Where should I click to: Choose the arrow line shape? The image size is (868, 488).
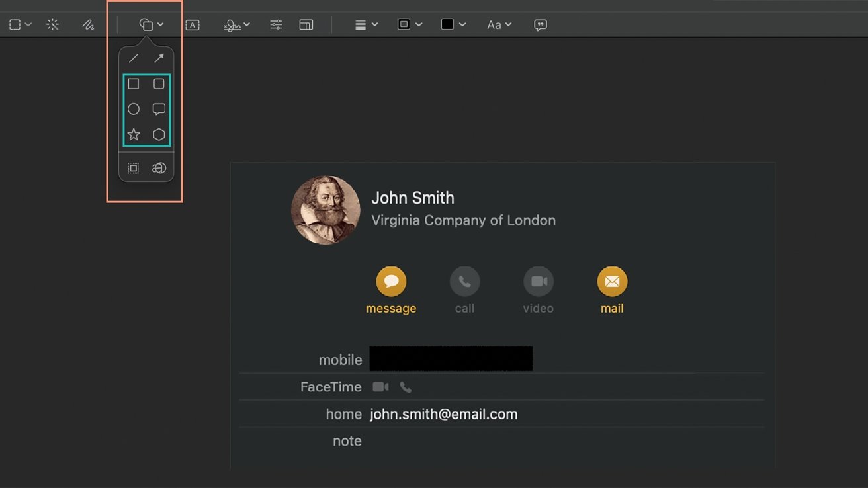point(159,58)
